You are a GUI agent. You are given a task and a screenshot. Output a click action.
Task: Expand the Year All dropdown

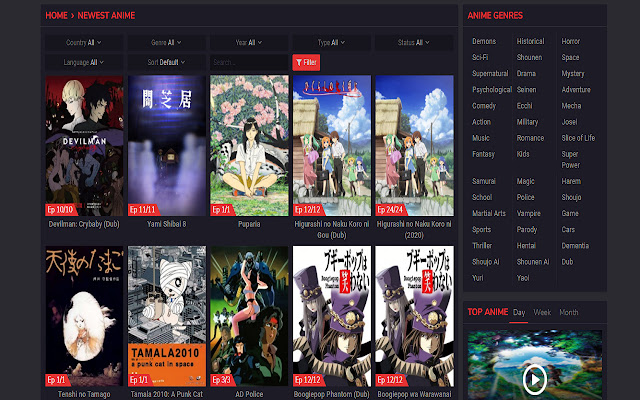pyautogui.click(x=249, y=42)
